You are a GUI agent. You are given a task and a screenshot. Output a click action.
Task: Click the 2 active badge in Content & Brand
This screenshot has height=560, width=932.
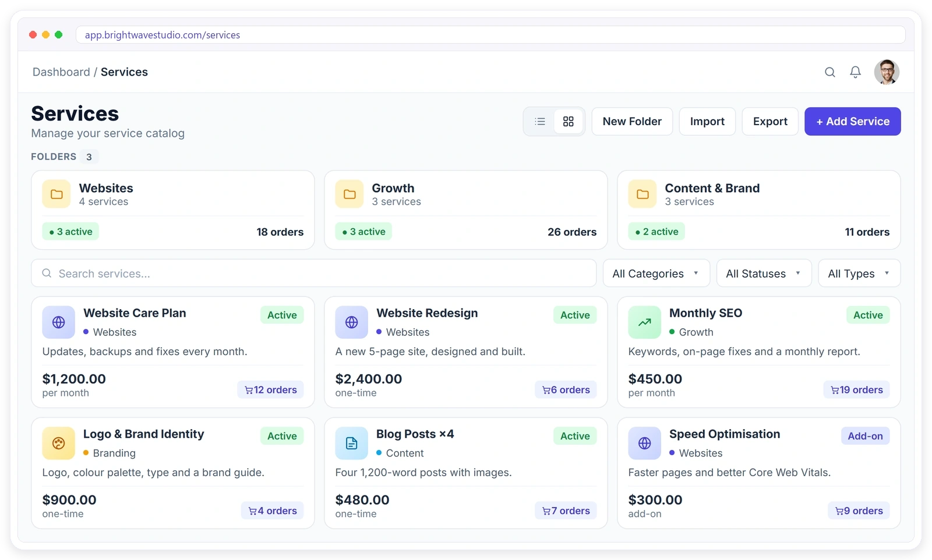tap(656, 232)
